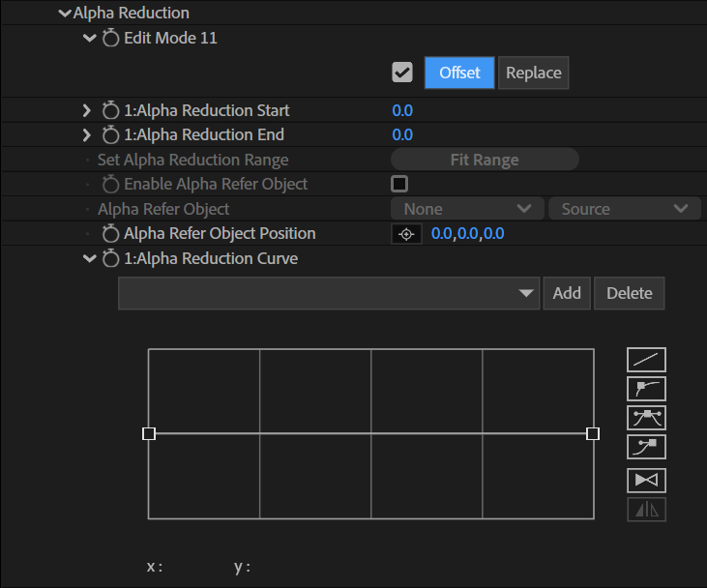Select the ease-in S-curve icon
This screenshot has width=707, height=588.
click(x=646, y=447)
